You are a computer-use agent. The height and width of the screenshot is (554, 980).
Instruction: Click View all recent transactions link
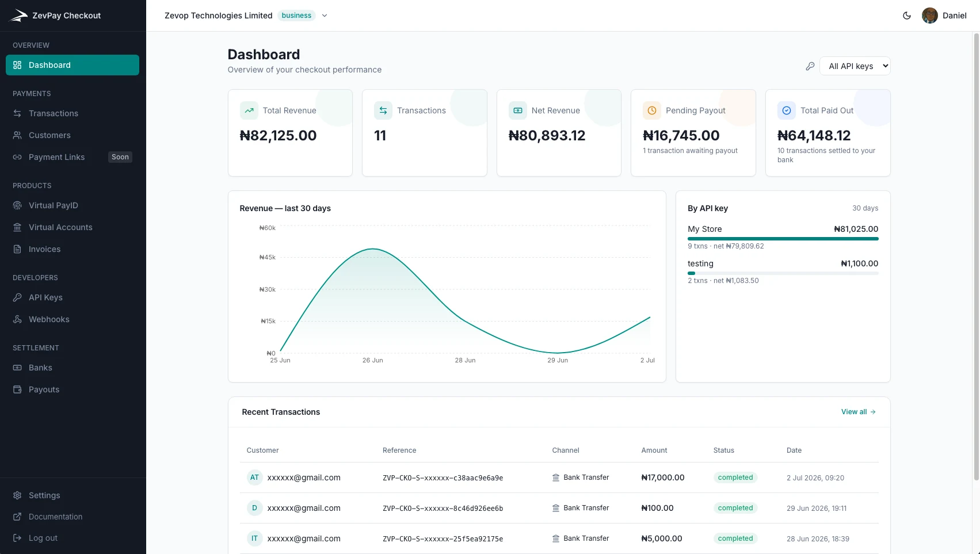click(x=859, y=412)
